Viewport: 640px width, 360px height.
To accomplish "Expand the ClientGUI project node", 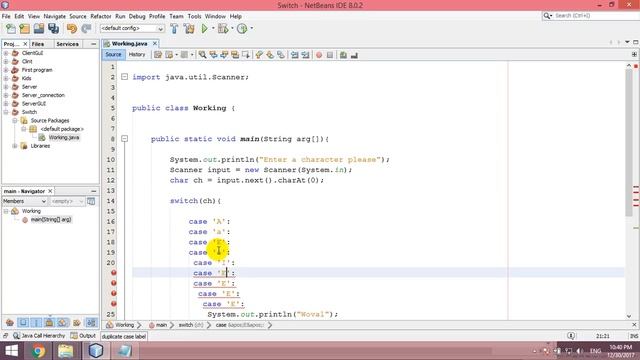I will (6, 53).
